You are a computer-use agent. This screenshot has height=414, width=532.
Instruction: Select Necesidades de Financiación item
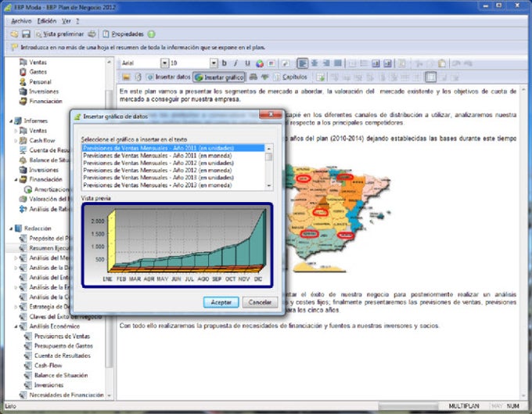(x=66, y=395)
